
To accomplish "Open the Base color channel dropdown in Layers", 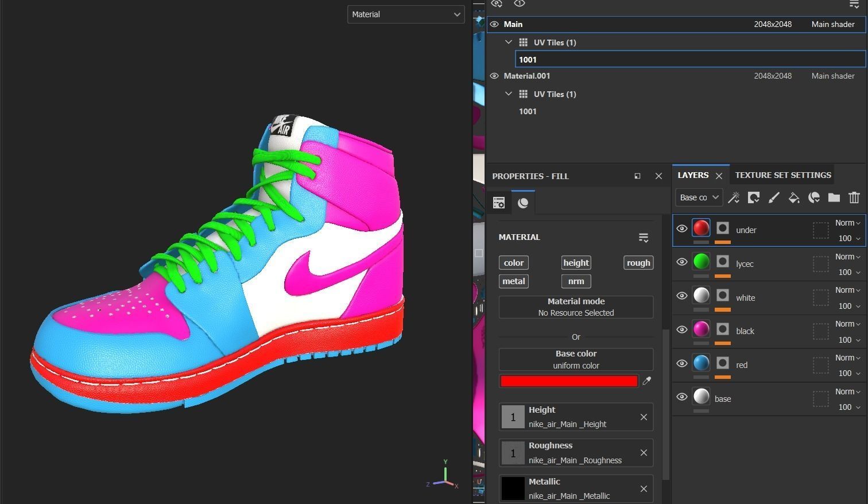I will [x=699, y=197].
